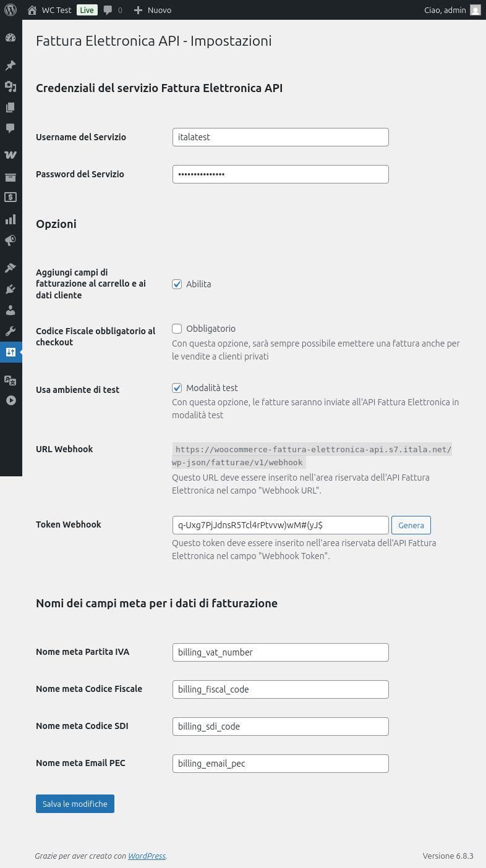Open Tools wrench icon

(x=10, y=331)
